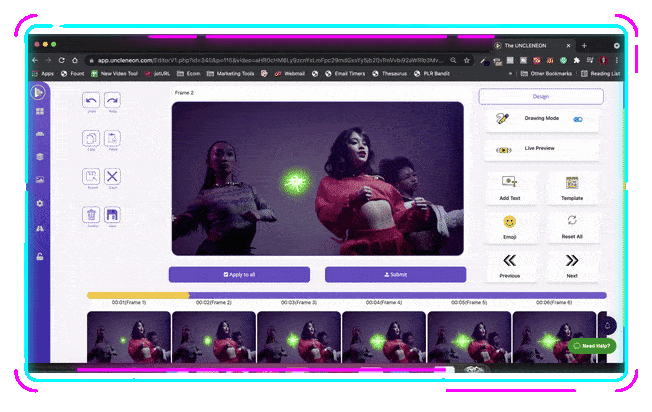This screenshot has height=412, width=652.
Task: Click the Copy icon in left tools
Action: 91,138
